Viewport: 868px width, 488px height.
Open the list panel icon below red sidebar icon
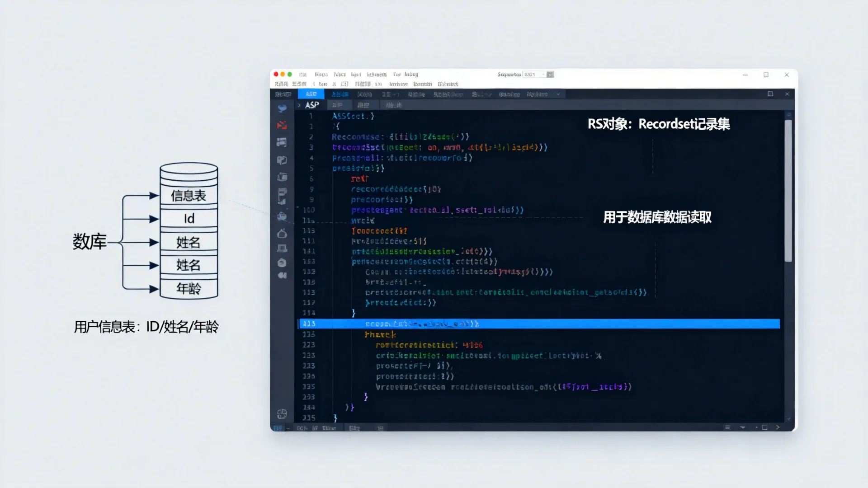click(x=282, y=142)
